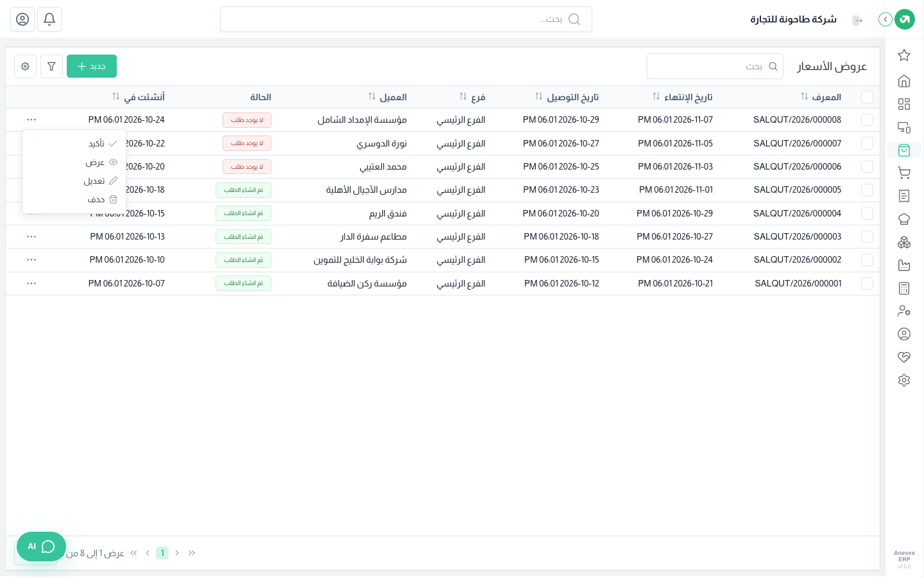Open the favorites star in the sidebar
The image size is (924, 578).
(x=904, y=55)
